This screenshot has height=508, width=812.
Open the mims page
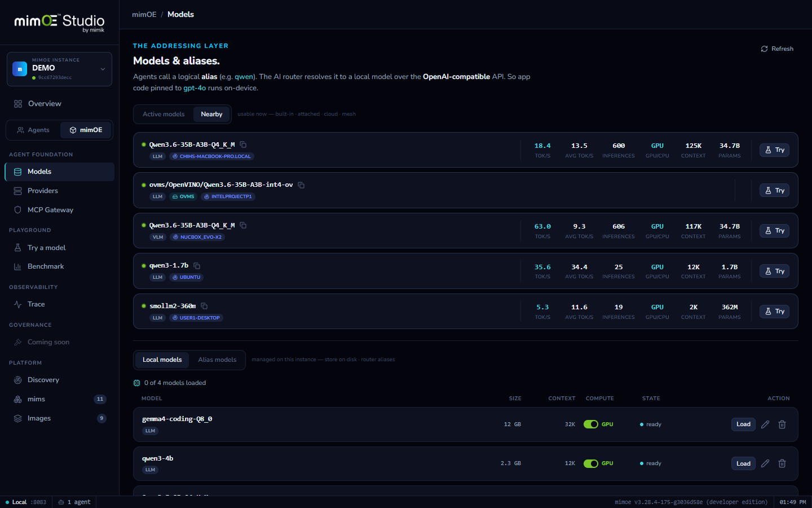59,399
